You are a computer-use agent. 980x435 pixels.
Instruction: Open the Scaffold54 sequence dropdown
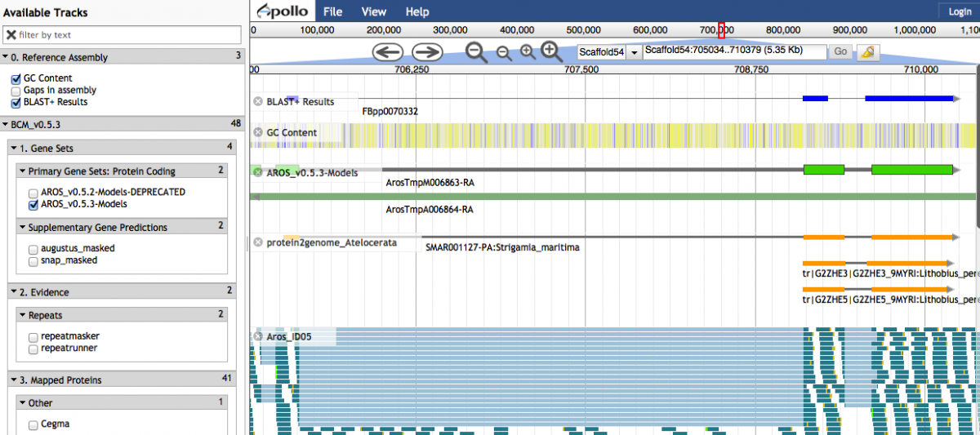click(633, 52)
